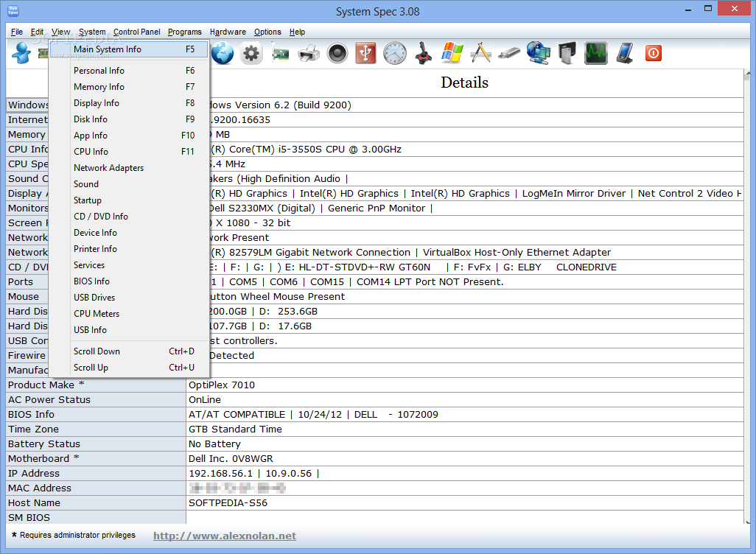The width and height of the screenshot is (756, 554).
Task: Click the vertical scrollbar up arrow
Action: (747, 73)
